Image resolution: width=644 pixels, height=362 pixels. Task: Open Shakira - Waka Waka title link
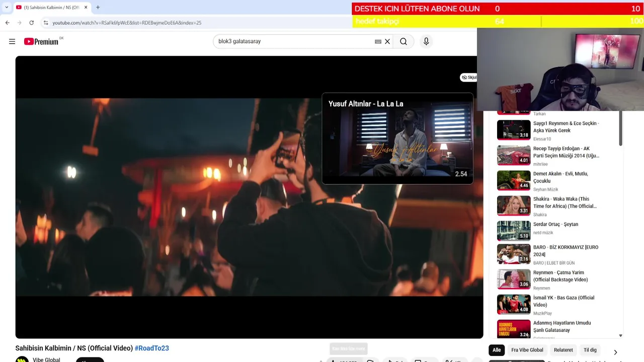pyautogui.click(x=565, y=202)
